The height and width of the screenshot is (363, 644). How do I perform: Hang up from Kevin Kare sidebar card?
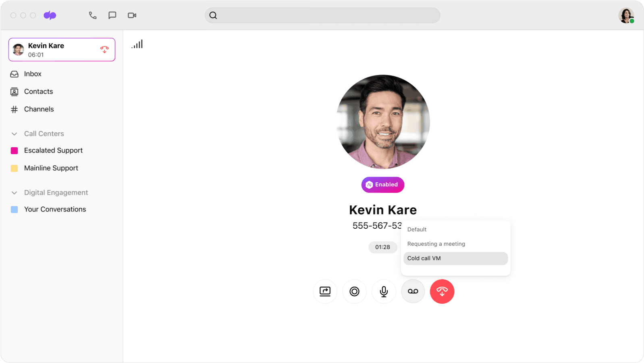pos(104,50)
